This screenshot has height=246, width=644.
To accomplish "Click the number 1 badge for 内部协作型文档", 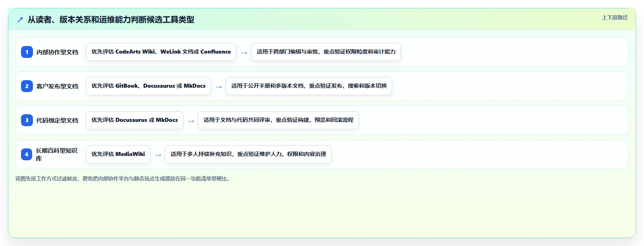I will pyautogui.click(x=27, y=52).
